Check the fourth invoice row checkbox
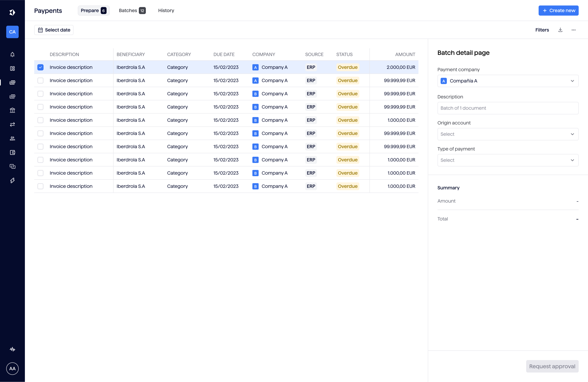Image resolution: width=588 pixels, height=382 pixels. pos(40,107)
